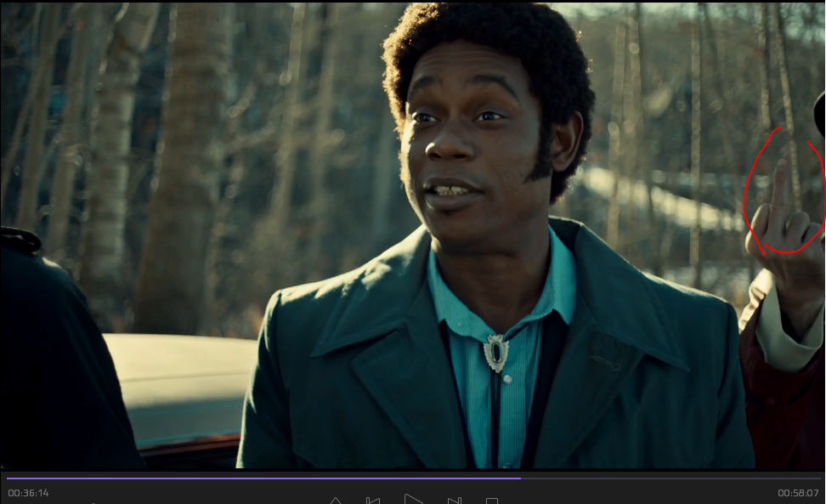Click the purple played portion of seek bar

255,479
